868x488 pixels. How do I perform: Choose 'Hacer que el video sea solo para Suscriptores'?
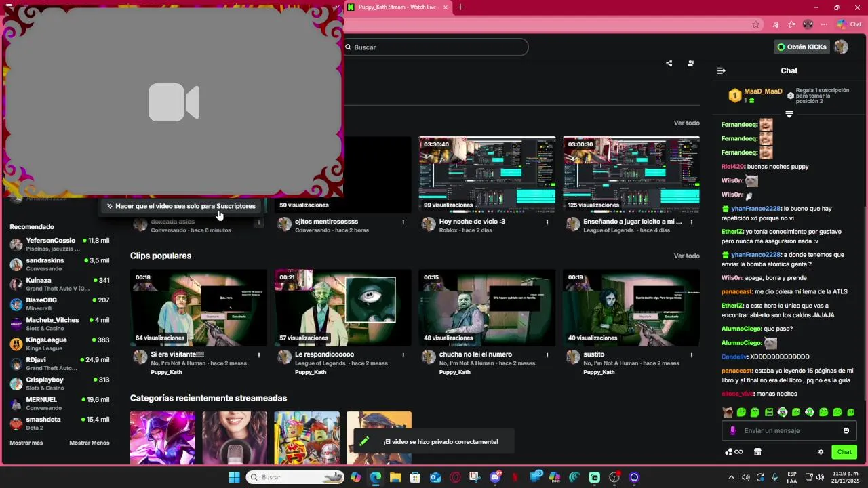pos(180,206)
